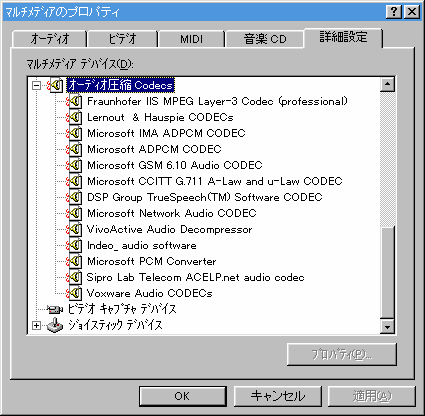
Task: Open the ビデオ tab
Action: (122, 39)
